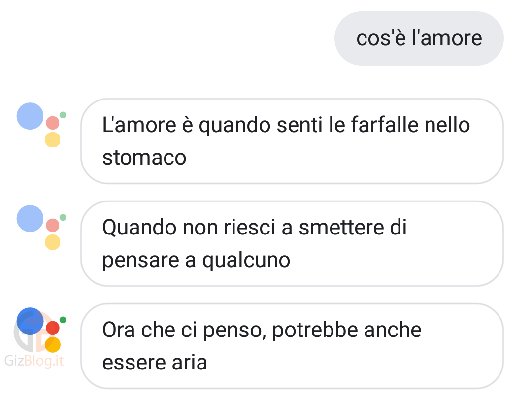The image size is (532, 402).
Task: Click the large solid blue circle of the Assistant logo
Action: [x=30, y=321]
